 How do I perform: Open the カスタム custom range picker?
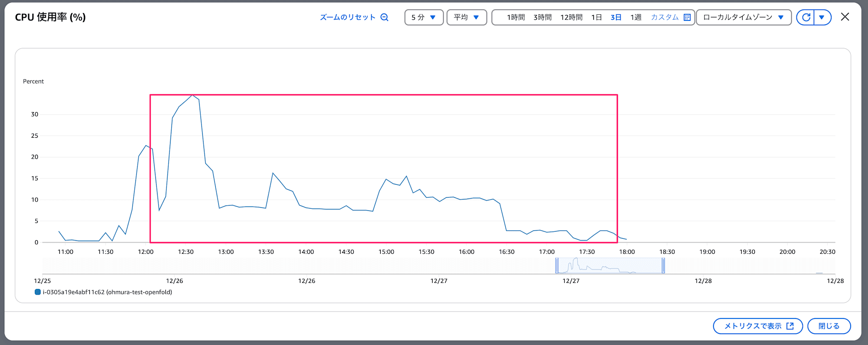point(664,17)
